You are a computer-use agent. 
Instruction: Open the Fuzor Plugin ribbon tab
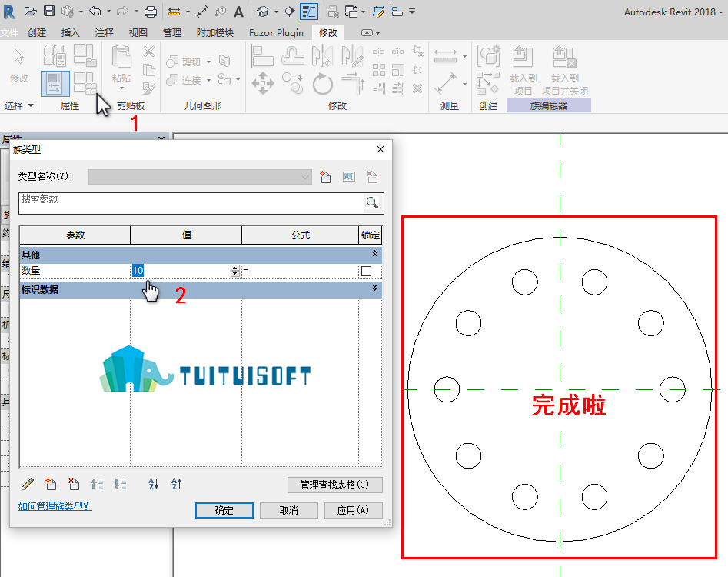276,32
